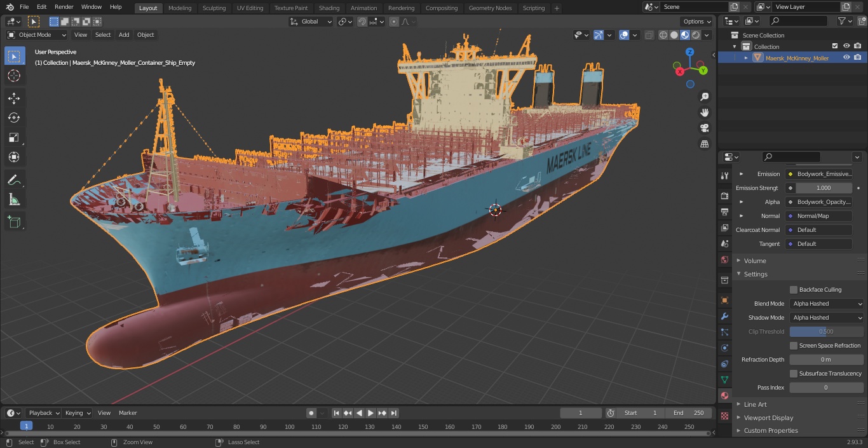Click the Pass Index value field
This screenshot has width=868, height=448.
pyautogui.click(x=827, y=388)
